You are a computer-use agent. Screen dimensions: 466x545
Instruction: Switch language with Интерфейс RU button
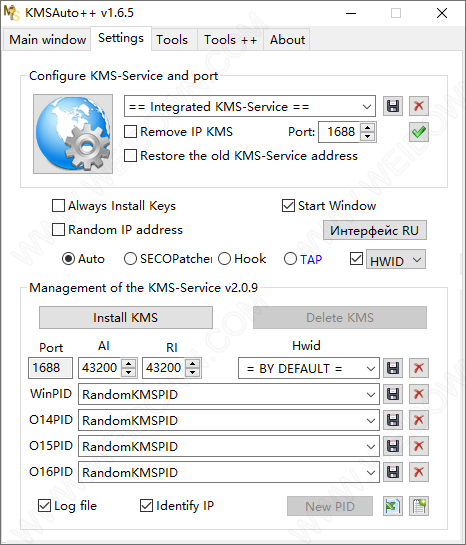coord(375,230)
